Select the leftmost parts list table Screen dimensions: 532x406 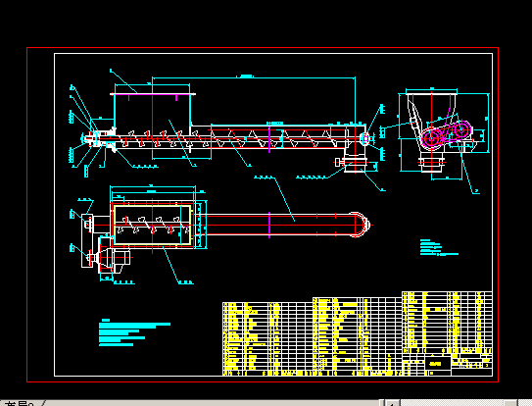pos(267,338)
